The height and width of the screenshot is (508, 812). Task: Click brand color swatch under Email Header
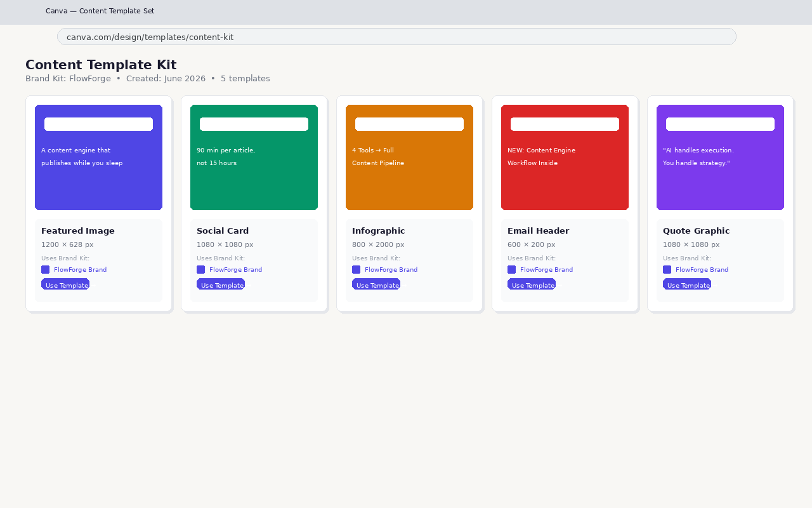[x=511, y=269]
